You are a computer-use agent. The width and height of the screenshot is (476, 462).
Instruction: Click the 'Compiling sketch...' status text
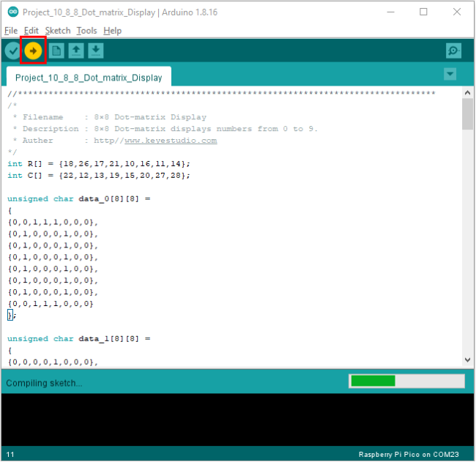(44, 383)
